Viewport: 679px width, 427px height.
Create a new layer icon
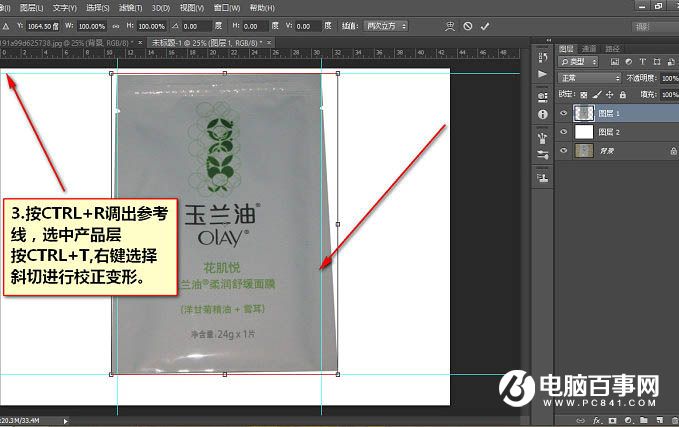point(660,420)
